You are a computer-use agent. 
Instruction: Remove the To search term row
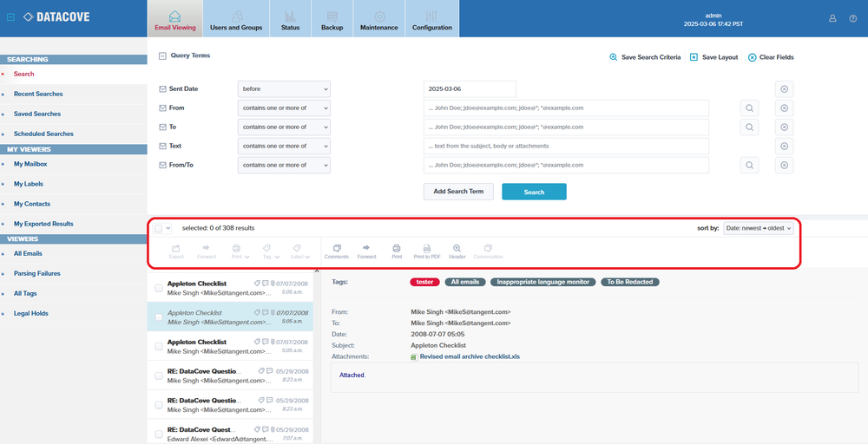[x=784, y=127]
